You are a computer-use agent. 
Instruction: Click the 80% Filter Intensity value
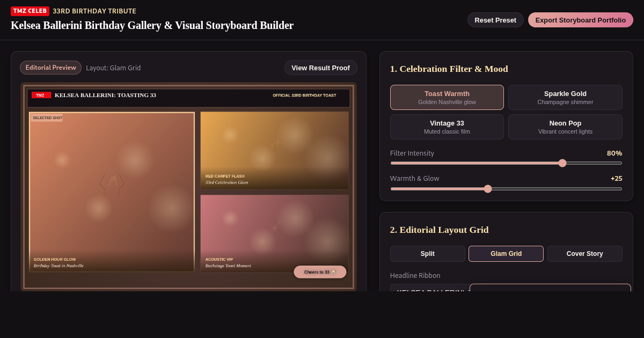(x=614, y=153)
